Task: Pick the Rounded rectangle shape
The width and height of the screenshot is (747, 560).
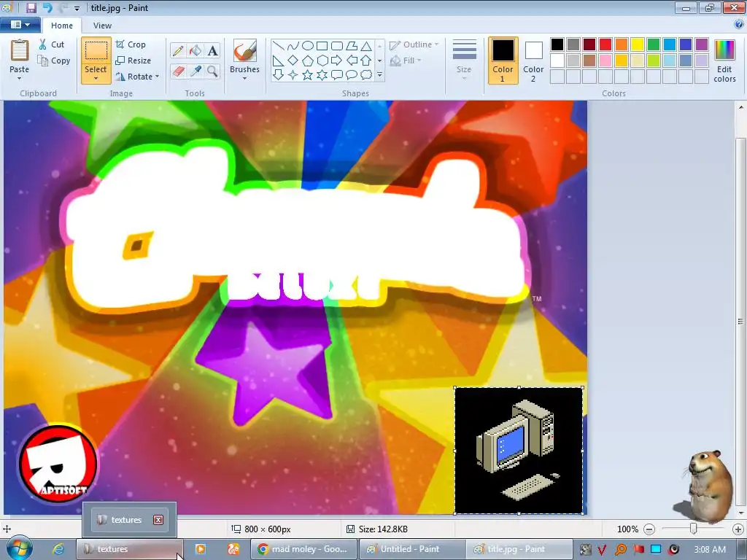Action: click(337, 46)
